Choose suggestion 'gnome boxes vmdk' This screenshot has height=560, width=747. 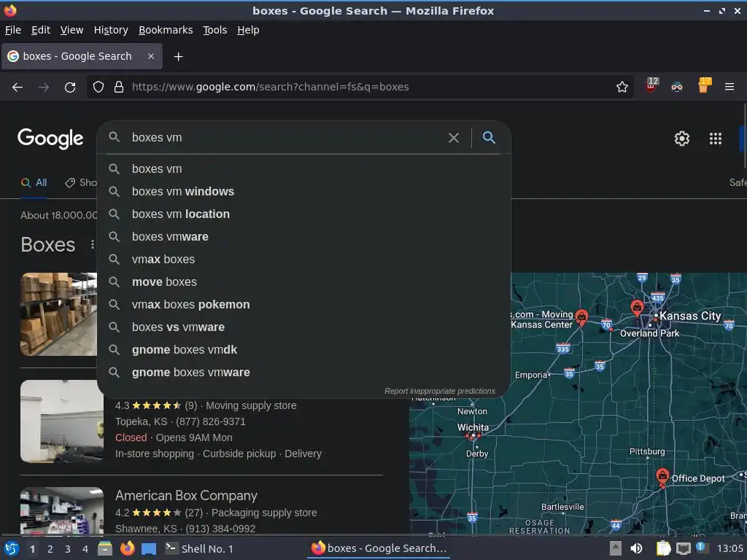tap(303, 350)
